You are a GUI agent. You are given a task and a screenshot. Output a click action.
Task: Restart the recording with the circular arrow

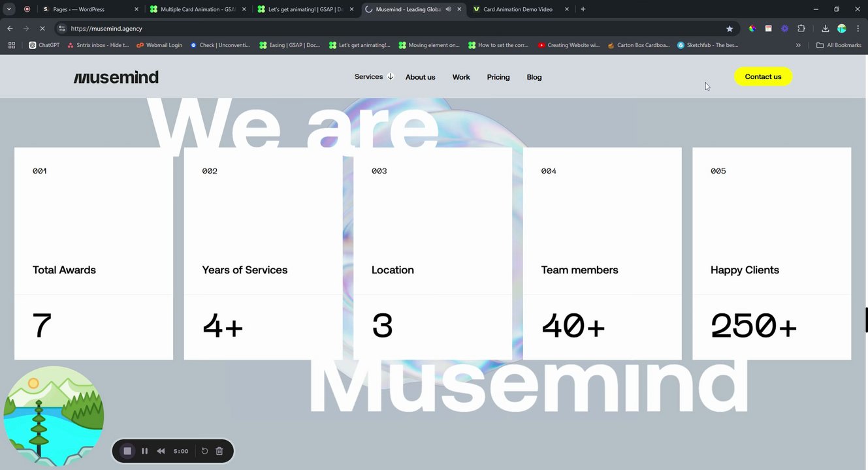pyautogui.click(x=204, y=451)
